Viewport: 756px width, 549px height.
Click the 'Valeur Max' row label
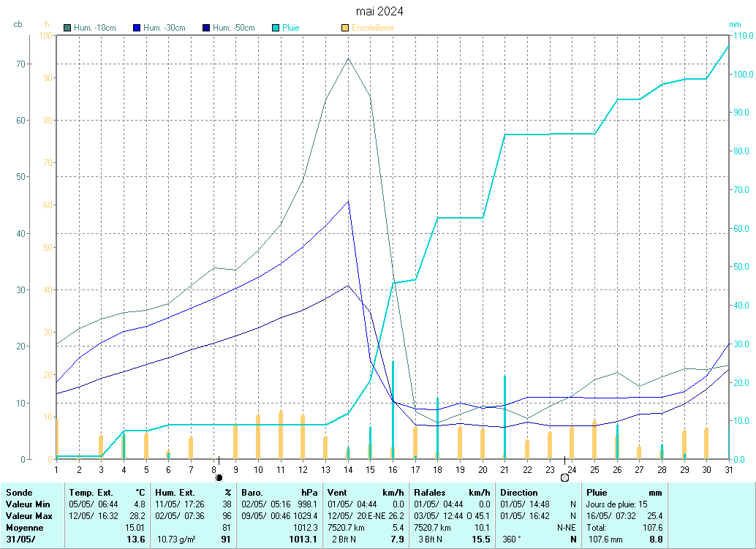click(26, 516)
